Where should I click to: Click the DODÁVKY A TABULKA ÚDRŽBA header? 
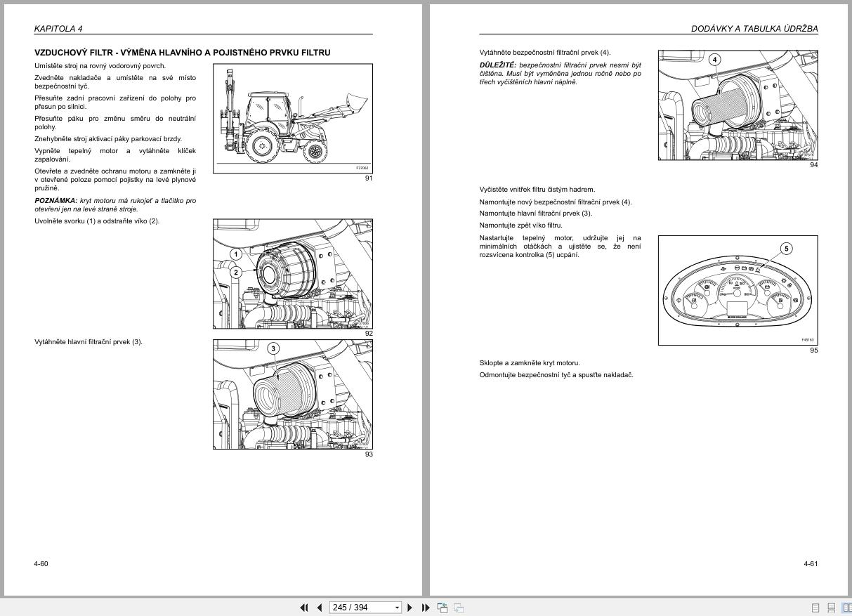[754, 29]
